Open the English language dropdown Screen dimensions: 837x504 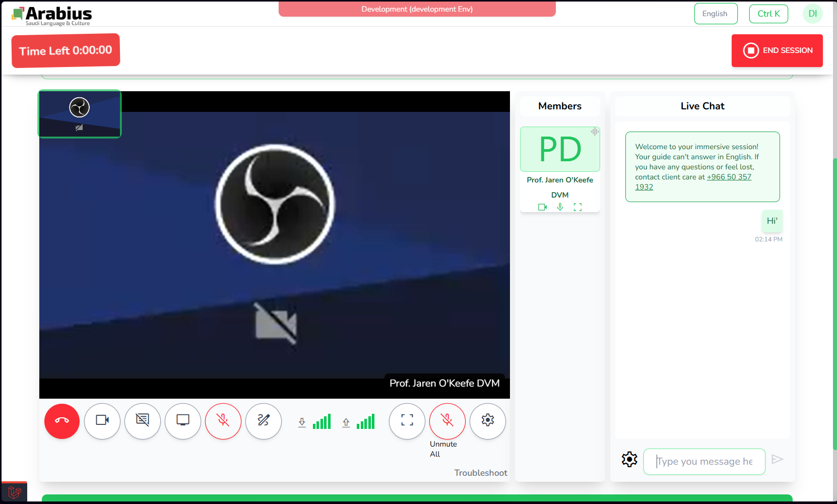tap(716, 14)
